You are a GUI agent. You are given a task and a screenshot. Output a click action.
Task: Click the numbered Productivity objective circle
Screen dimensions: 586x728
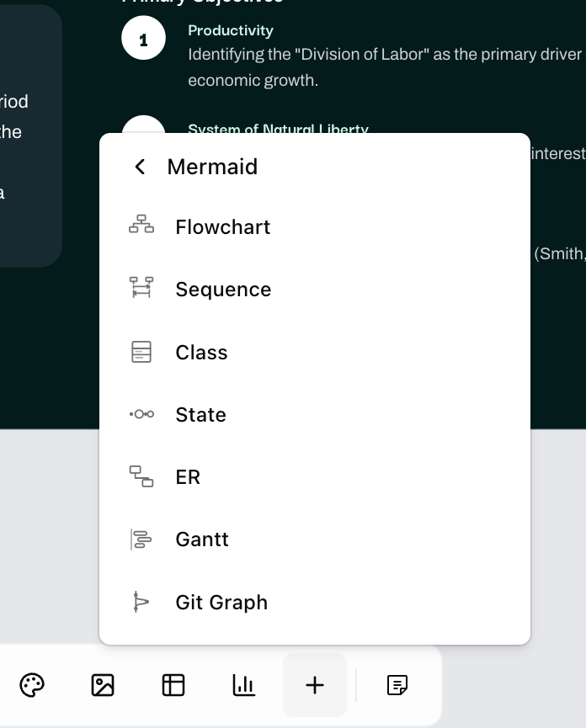click(x=143, y=38)
